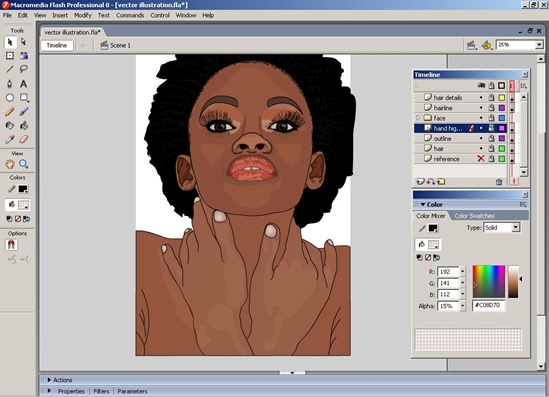The width and height of the screenshot is (549, 397).
Task: Open the Color panel options menu
Action: point(523,204)
